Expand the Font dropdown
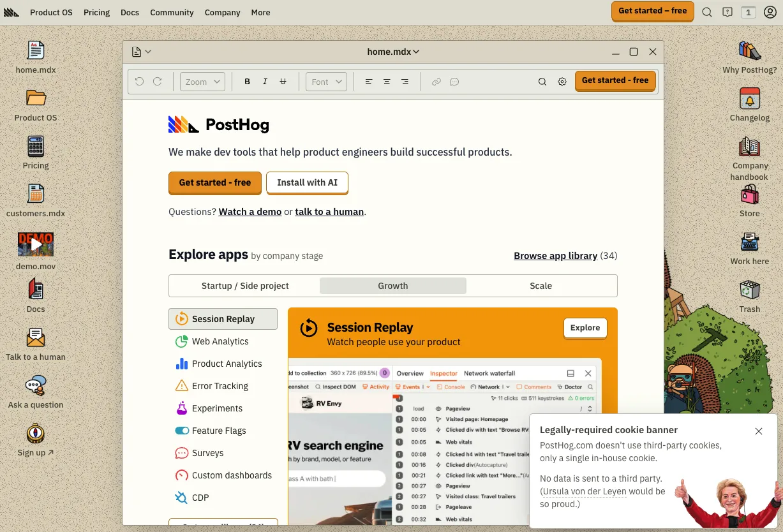This screenshot has height=532, width=783. coord(326,82)
